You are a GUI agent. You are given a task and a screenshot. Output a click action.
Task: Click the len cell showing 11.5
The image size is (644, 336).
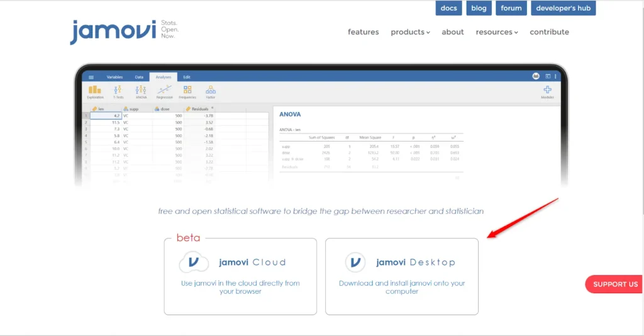106,123
